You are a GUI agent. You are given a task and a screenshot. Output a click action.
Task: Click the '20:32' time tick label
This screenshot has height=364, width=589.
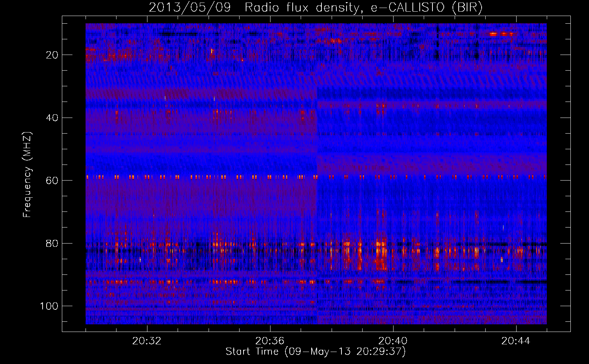(147, 341)
